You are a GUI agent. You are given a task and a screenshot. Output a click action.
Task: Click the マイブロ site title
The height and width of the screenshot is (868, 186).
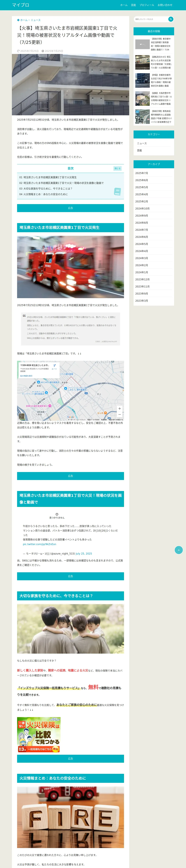(21, 5)
